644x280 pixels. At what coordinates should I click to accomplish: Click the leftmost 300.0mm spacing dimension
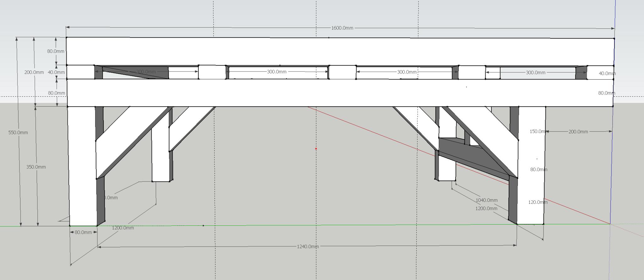tap(146, 72)
